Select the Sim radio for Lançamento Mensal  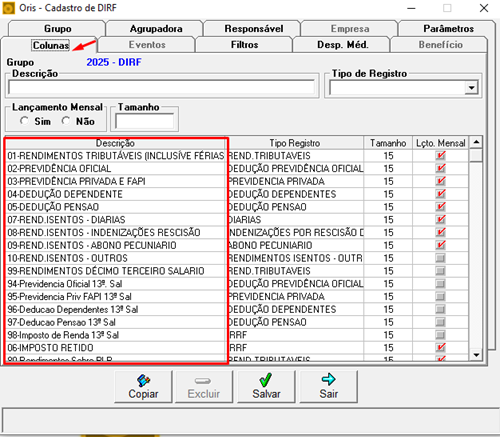tap(24, 121)
